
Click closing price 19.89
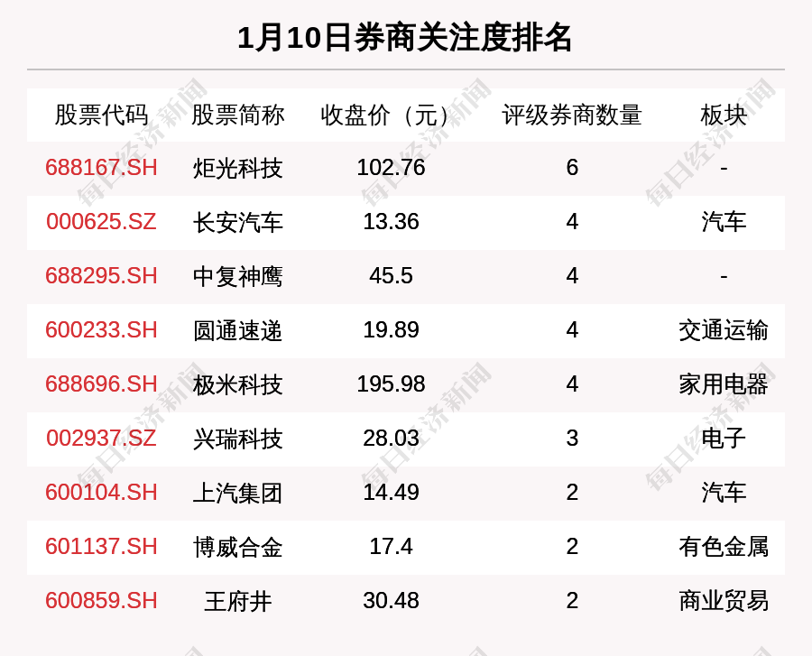pos(391,330)
